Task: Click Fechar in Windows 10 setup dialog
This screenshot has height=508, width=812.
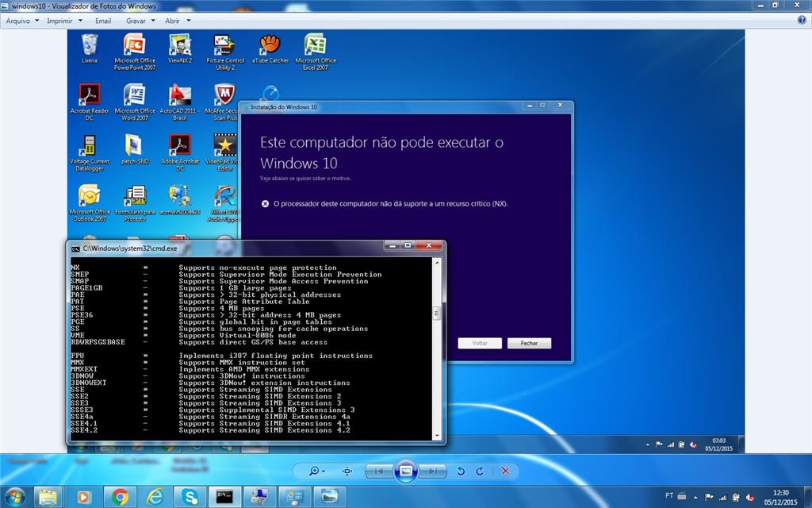Action: 529,343
